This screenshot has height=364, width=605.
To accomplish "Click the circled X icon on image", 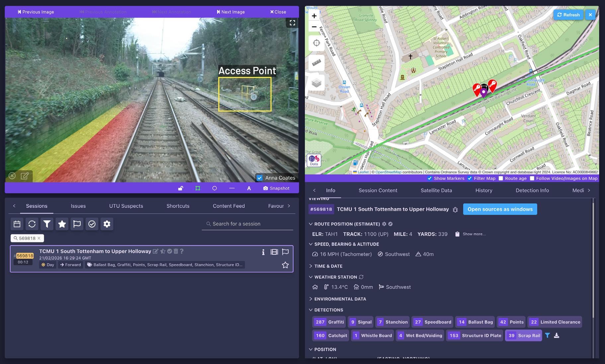I will 12,176.
